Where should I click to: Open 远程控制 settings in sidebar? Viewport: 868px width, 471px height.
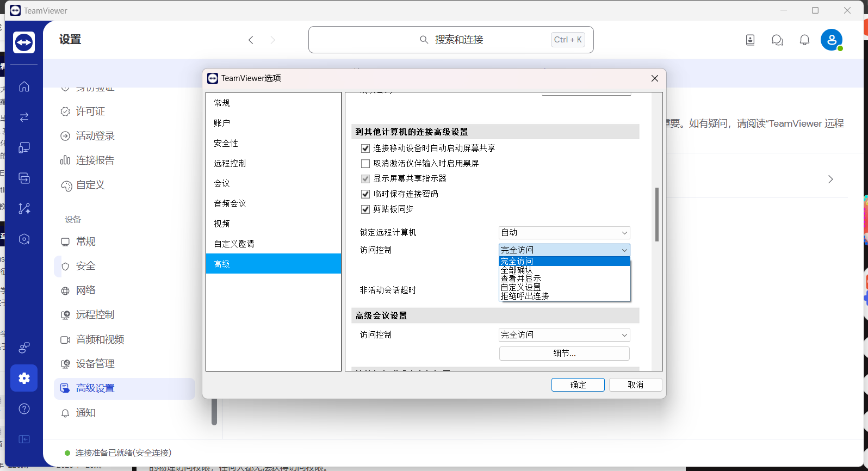coord(125,315)
